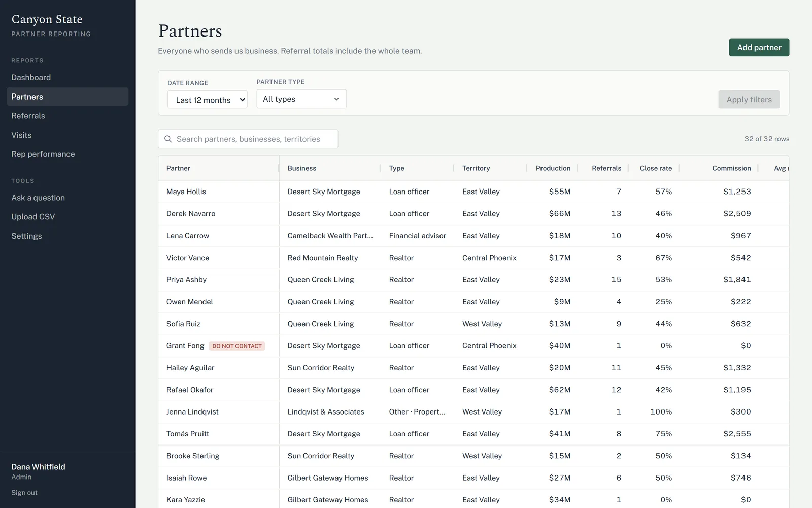Click partner name Grant Fong

[185, 346]
